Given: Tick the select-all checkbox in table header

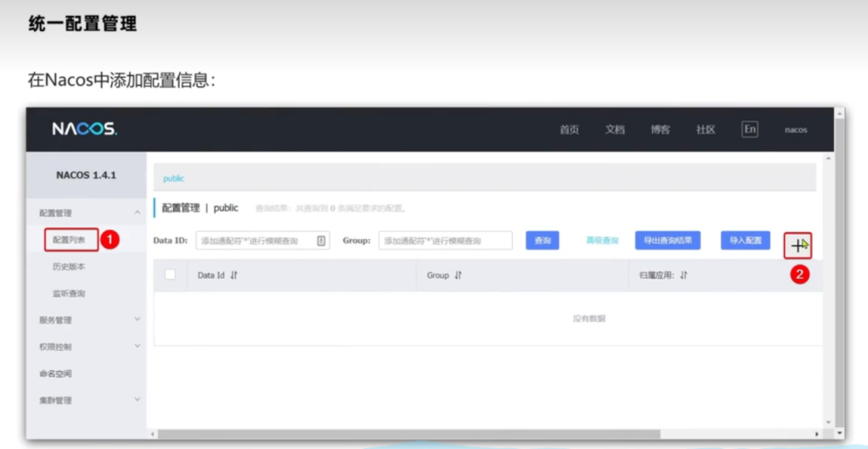Looking at the screenshot, I should pos(170,274).
